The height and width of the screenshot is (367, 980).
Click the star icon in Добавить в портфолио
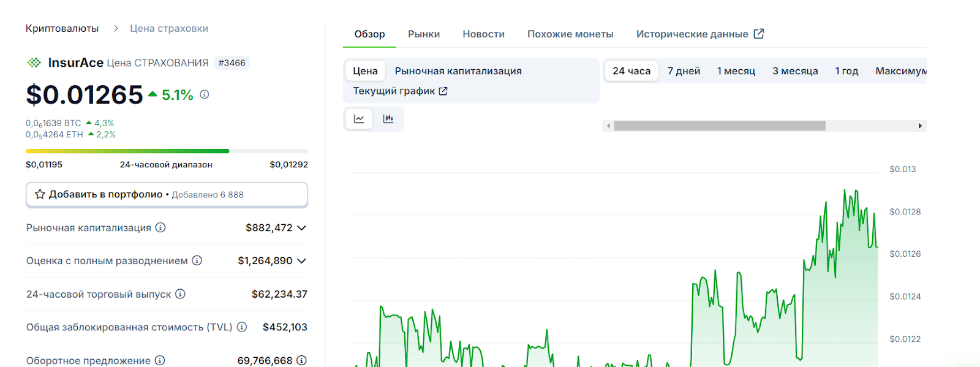pyautogui.click(x=40, y=194)
